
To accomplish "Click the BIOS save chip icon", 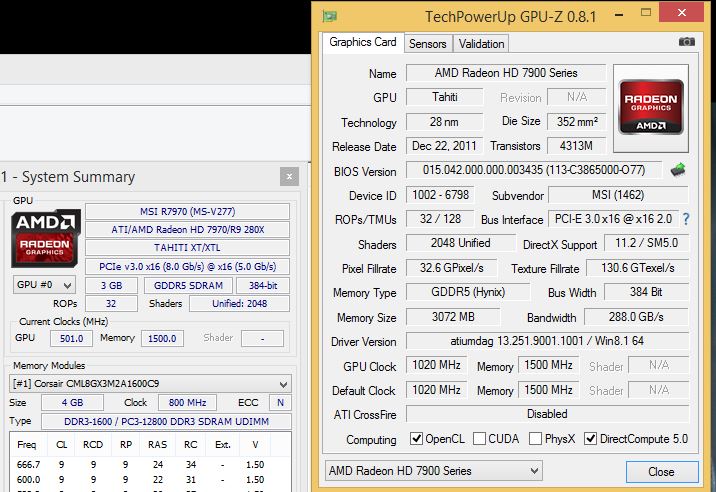I will point(678,170).
